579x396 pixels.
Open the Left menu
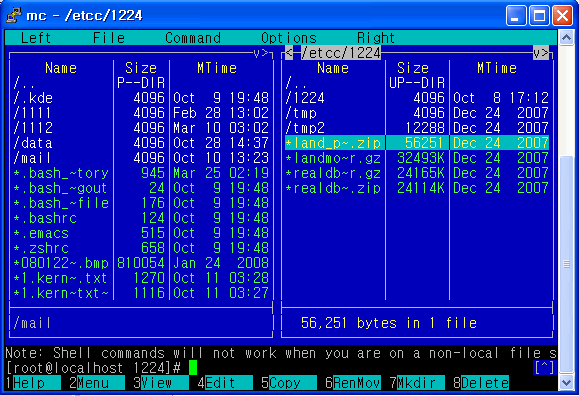tap(36, 38)
